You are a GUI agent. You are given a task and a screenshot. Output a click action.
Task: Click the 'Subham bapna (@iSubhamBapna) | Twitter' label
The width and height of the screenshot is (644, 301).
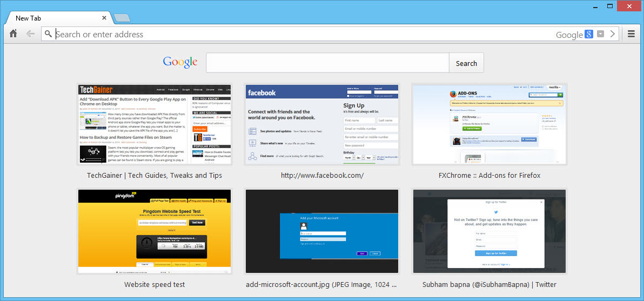click(x=489, y=285)
